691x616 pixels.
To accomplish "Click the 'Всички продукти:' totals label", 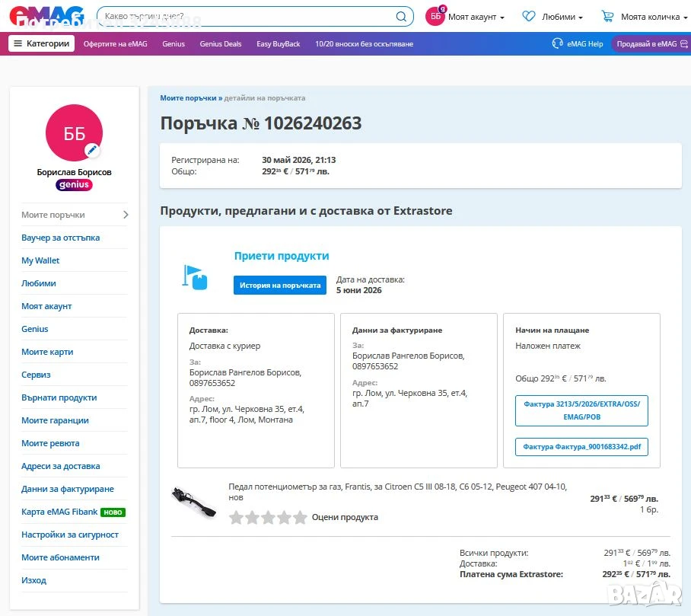I will pyautogui.click(x=494, y=553).
